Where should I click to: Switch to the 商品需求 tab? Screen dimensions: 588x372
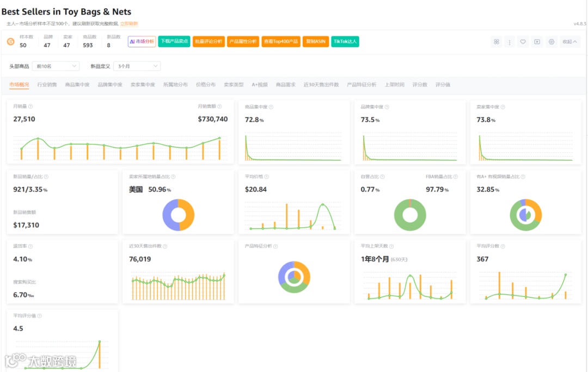click(x=285, y=85)
